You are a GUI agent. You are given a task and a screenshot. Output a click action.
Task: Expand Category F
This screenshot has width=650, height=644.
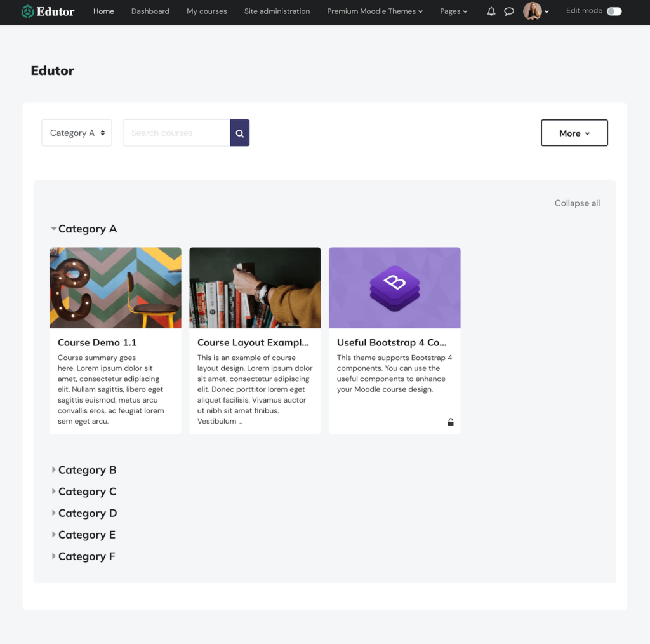(86, 556)
